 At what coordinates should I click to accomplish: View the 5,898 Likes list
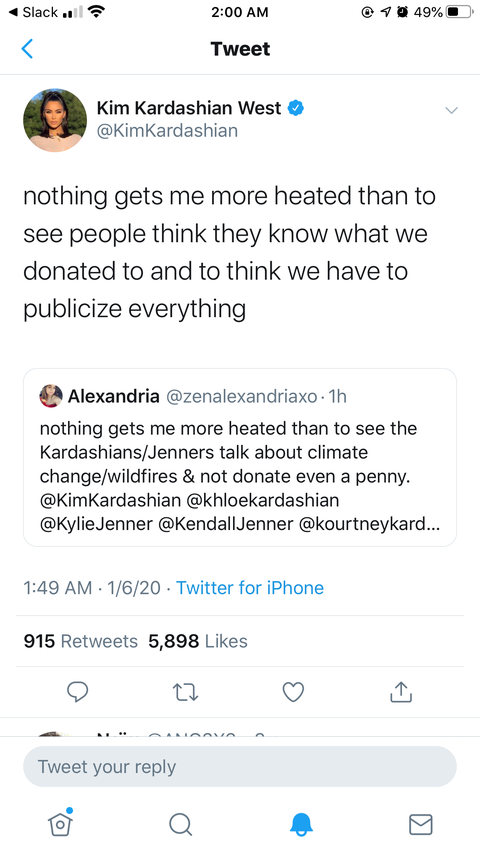coord(198,641)
